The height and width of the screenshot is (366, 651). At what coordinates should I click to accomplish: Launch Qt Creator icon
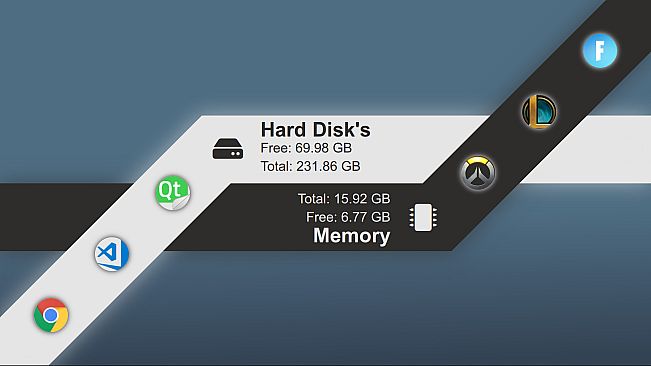click(173, 193)
